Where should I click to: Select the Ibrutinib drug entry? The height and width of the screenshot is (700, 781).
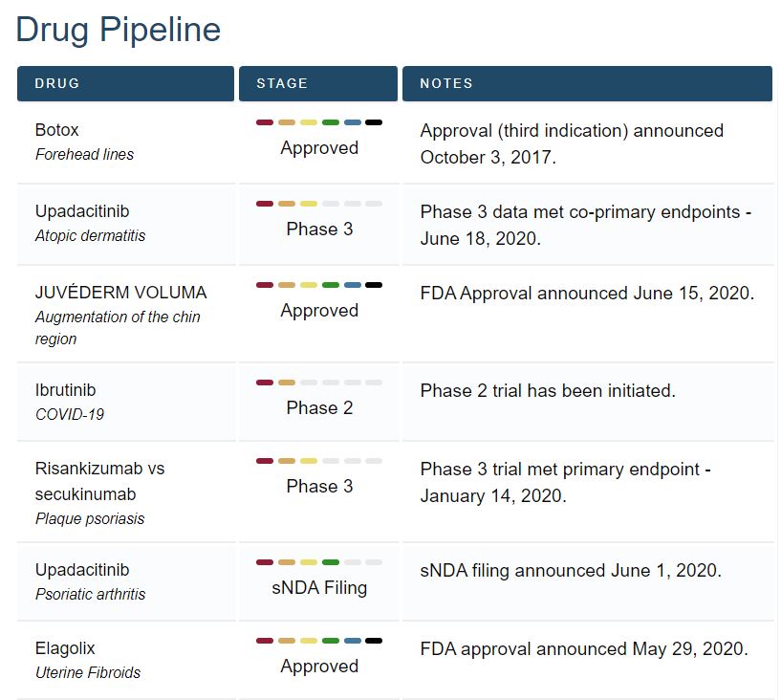pos(66,390)
